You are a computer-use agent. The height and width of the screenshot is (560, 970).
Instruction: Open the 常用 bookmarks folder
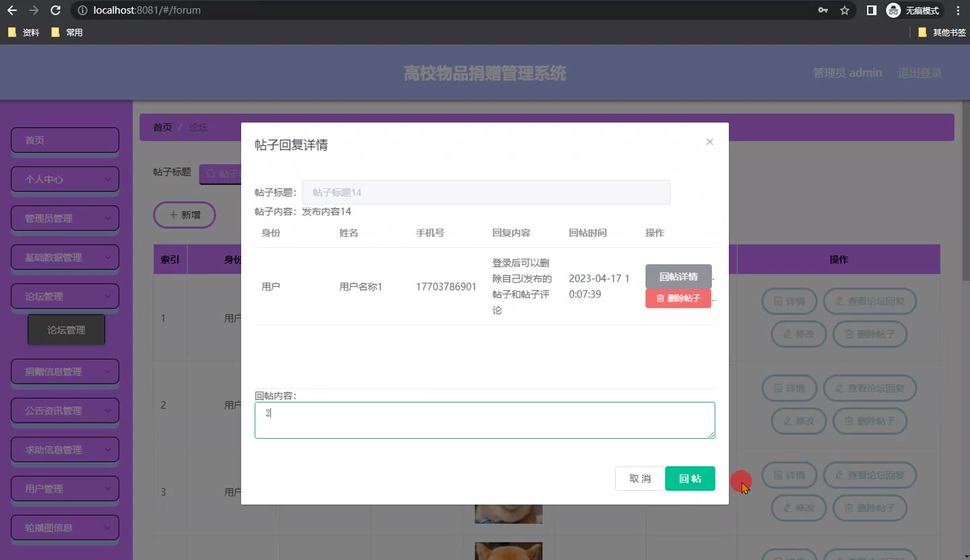click(x=67, y=32)
